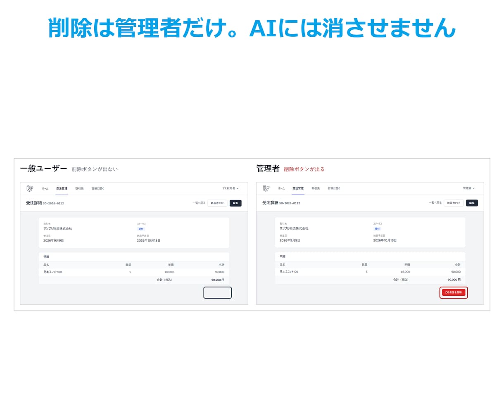
Task: Expand the 管理者 user dropdown menu
Action: tap(469, 188)
